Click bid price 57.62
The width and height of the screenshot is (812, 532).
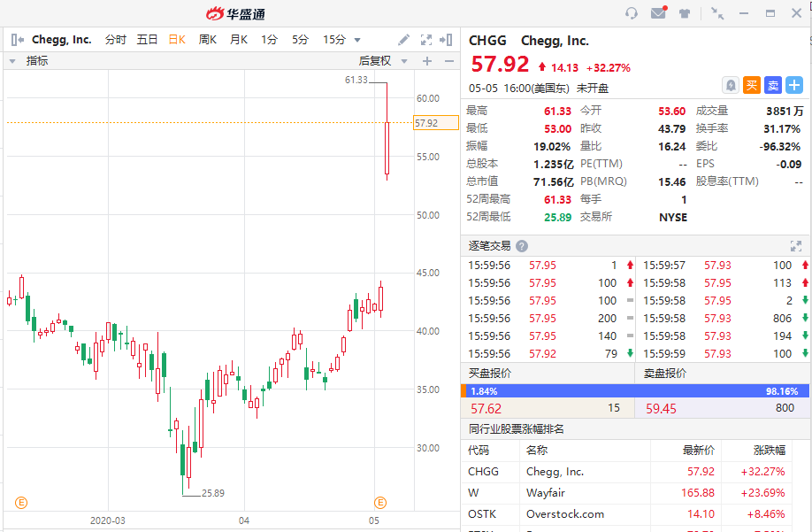click(486, 409)
